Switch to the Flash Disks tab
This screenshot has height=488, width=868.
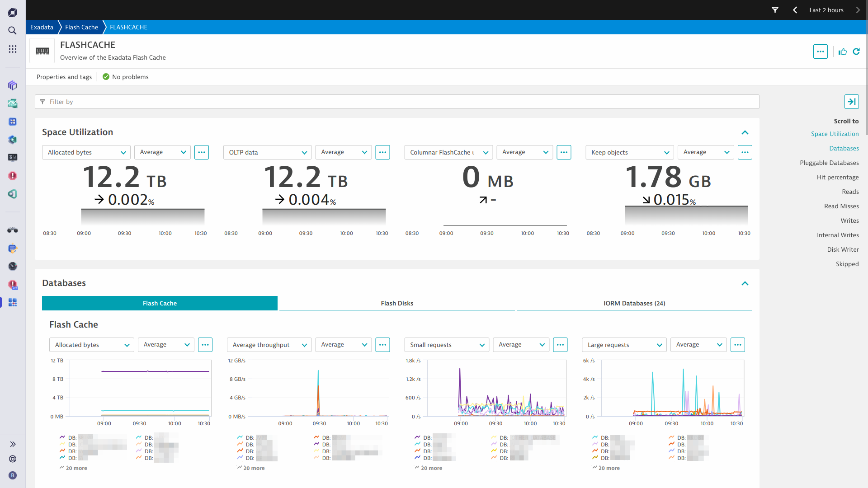coord(397,303)
